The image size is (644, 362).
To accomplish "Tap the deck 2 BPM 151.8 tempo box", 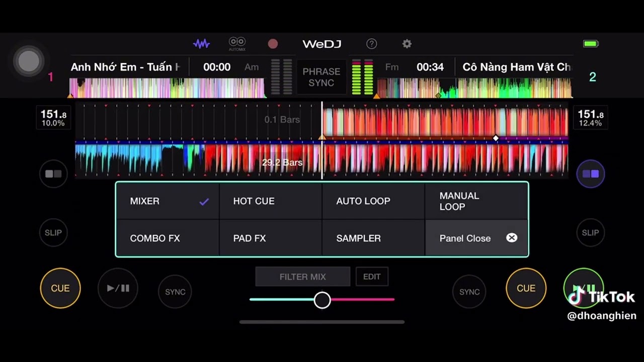I will 591,118.
